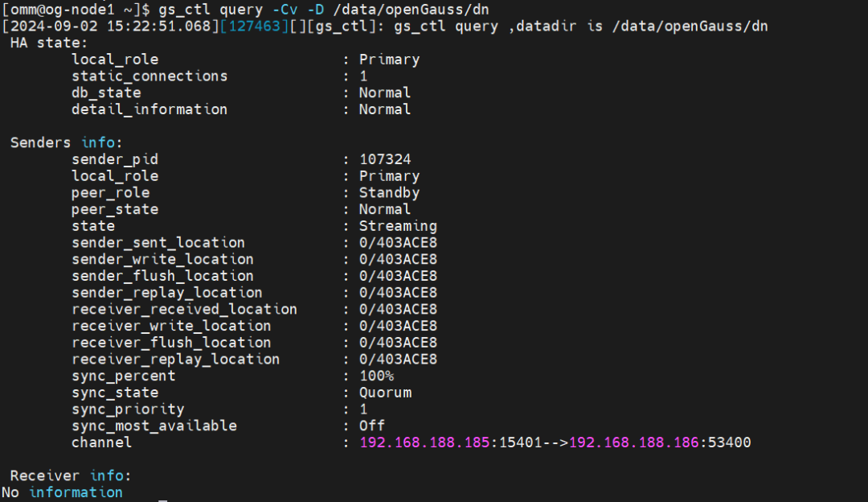Click the detail_information label

(x=149, y=109)
